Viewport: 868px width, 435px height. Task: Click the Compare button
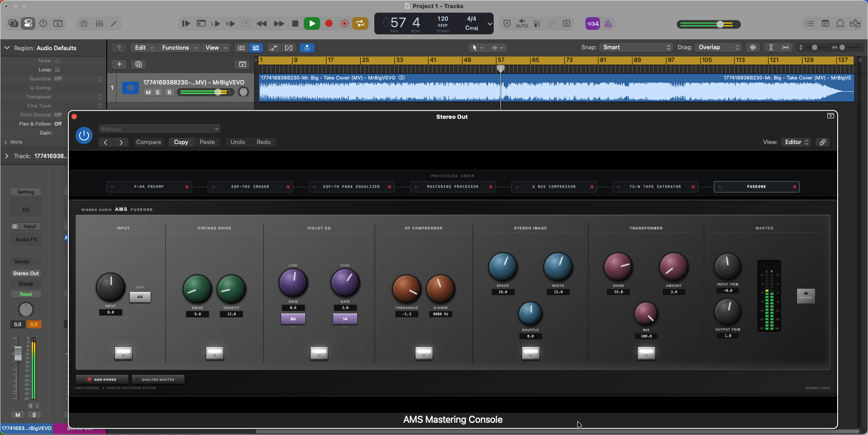(149, 142)
